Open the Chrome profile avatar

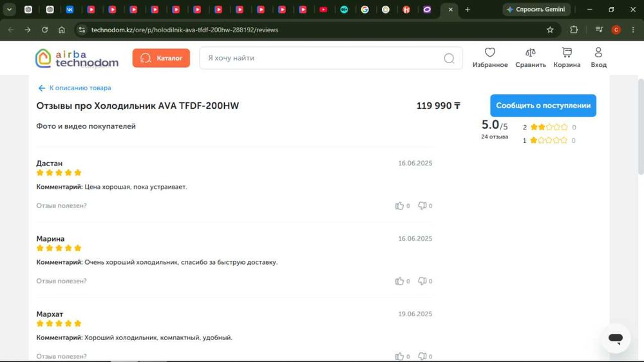point(616,30)
